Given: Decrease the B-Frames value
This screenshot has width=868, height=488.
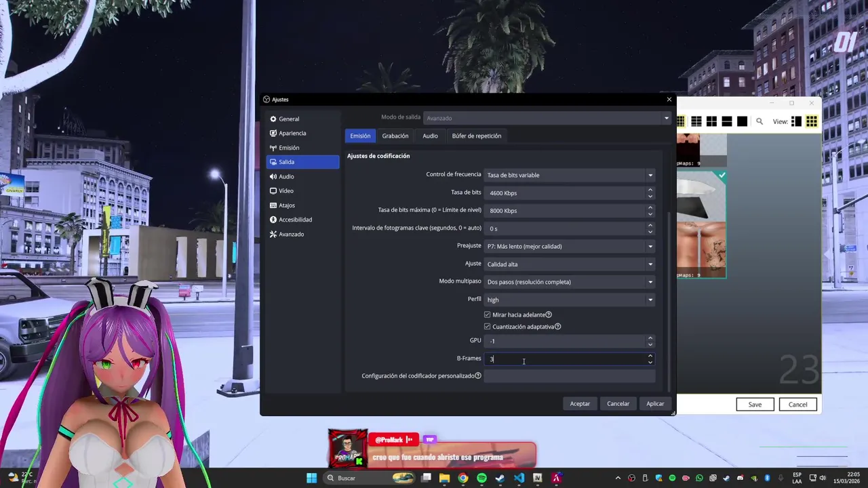Looking at the screenshot, I should [650, 362].
